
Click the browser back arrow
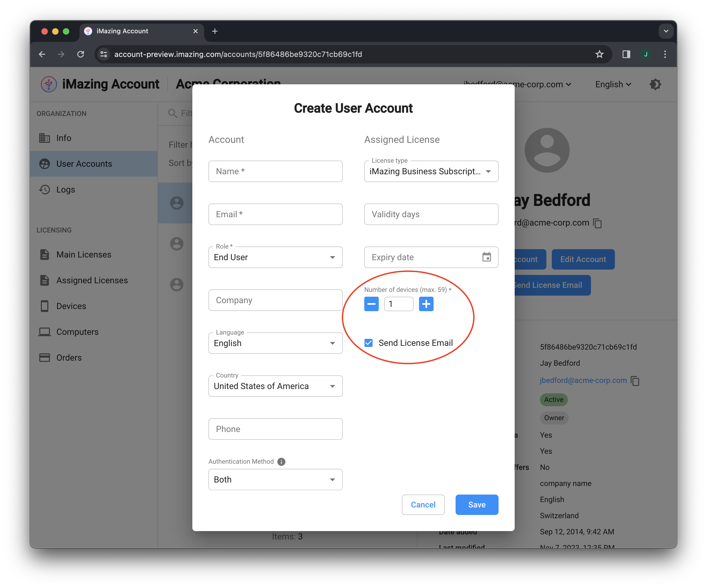point(42,54)
